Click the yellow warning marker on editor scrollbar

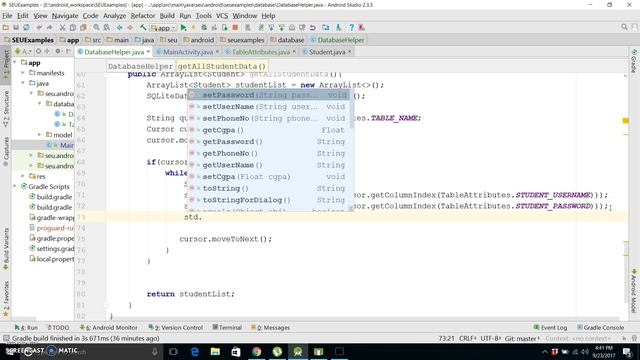625,120
